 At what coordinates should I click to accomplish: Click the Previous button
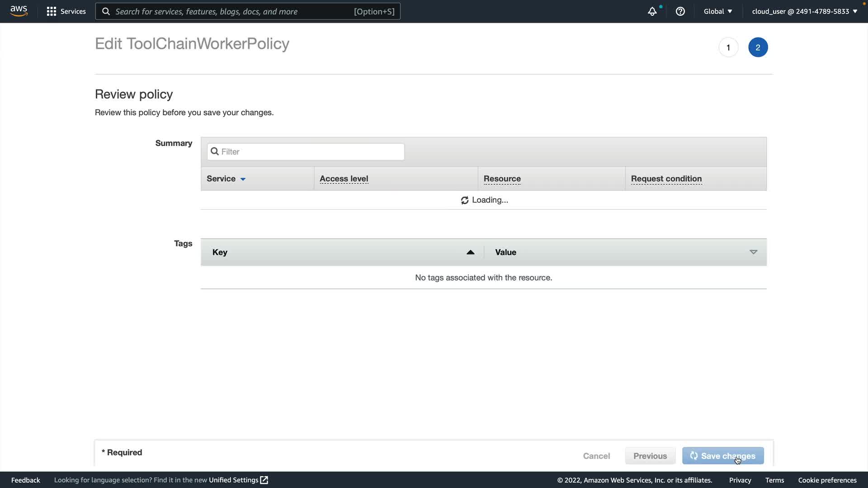[x=650, y=456]
